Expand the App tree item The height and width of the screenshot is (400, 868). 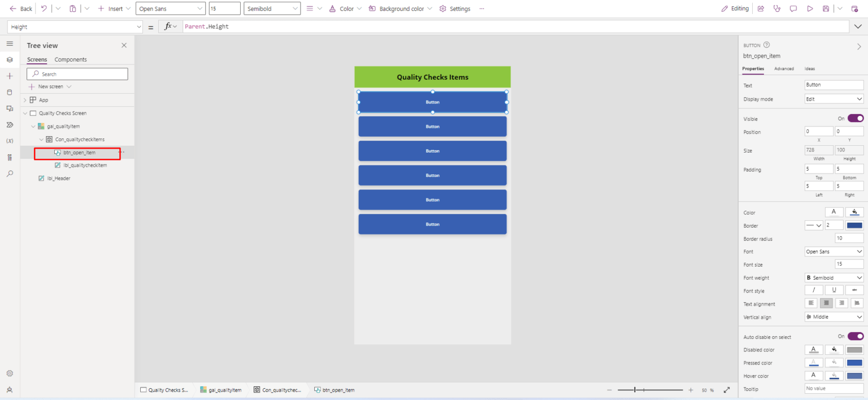[24, 99]
